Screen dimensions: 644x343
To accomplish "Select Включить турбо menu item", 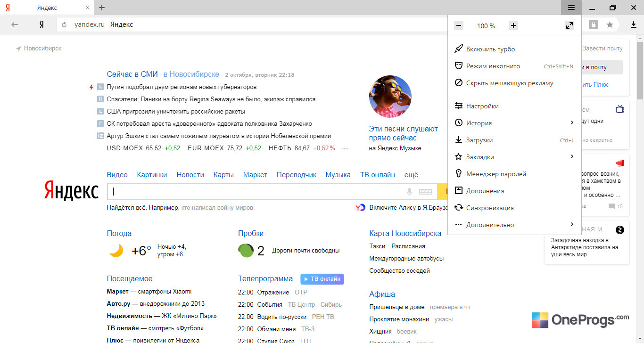I will [514, 49].
